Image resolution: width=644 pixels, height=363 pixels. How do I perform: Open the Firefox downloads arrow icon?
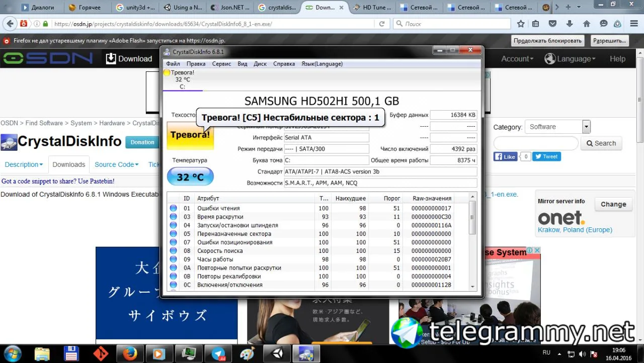[x=570, y=24]
